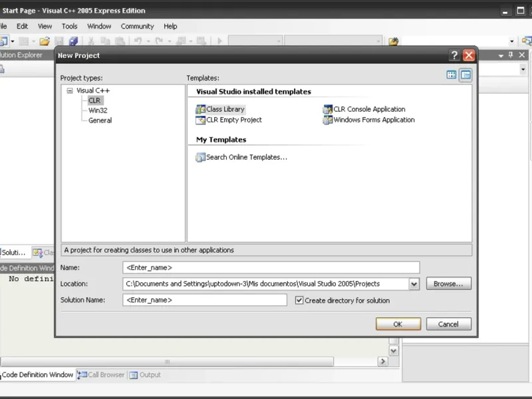Switch templates to large icons view
The width and height of the screenshot is (532, 399).
tap(452, 74)
